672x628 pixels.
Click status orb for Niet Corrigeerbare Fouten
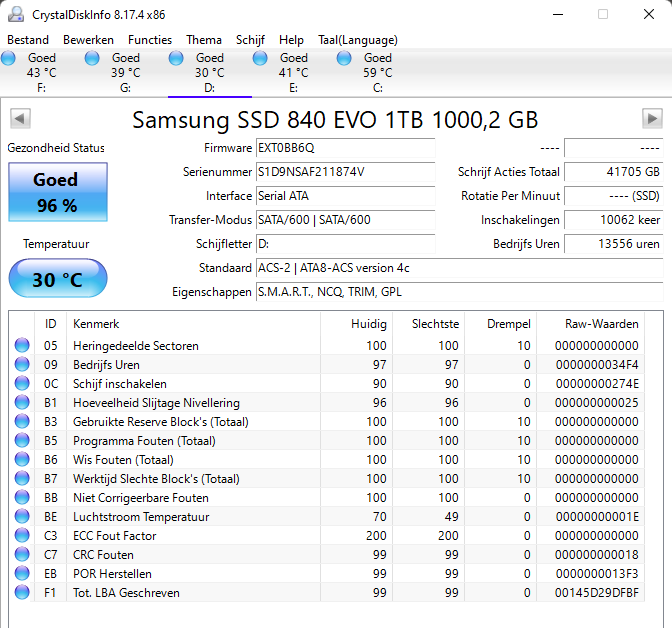tap(22, 497)
